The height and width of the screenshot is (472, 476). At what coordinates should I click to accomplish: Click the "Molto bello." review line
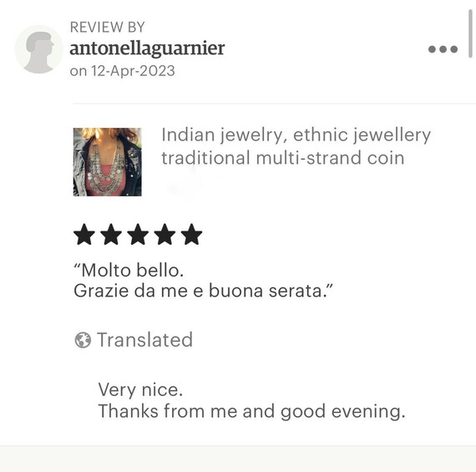click(129, 270)
